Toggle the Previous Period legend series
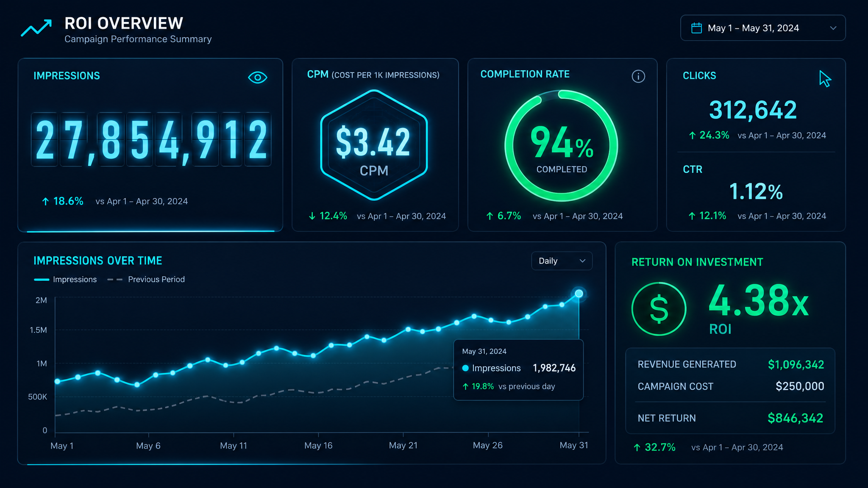 point(146,280)
